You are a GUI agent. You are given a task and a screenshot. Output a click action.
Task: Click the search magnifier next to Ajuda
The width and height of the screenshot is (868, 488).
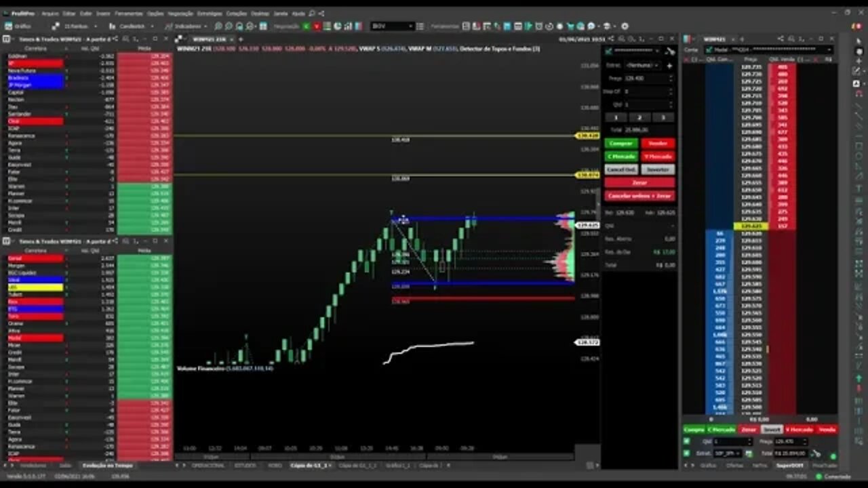coord(313,14)
